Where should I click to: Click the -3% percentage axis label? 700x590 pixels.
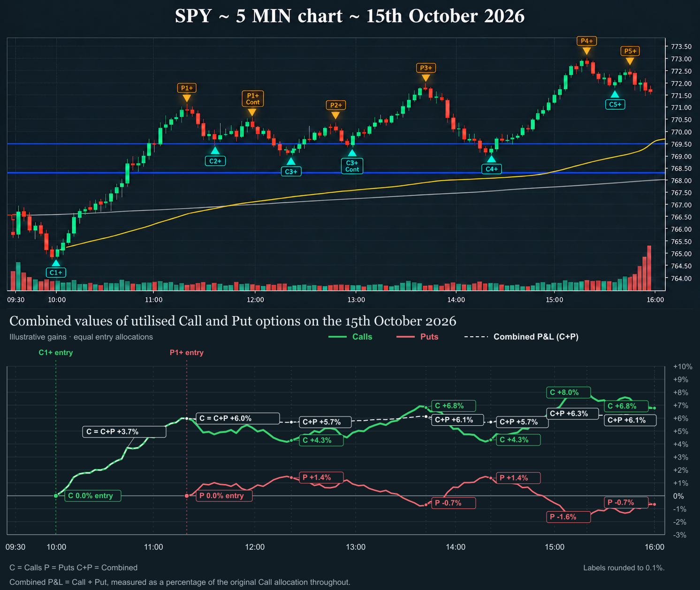(x=680, y=535)
